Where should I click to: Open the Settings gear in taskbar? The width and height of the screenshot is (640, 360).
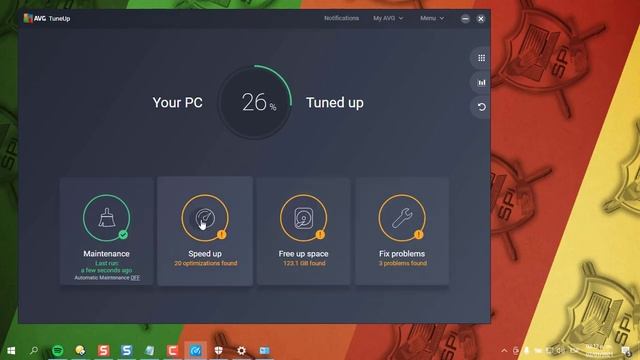pyautogui.click(x=242, y=350)
